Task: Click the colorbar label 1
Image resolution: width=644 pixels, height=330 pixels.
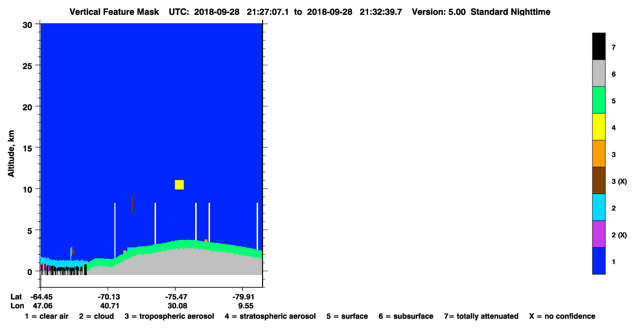Action: [613, 261]
